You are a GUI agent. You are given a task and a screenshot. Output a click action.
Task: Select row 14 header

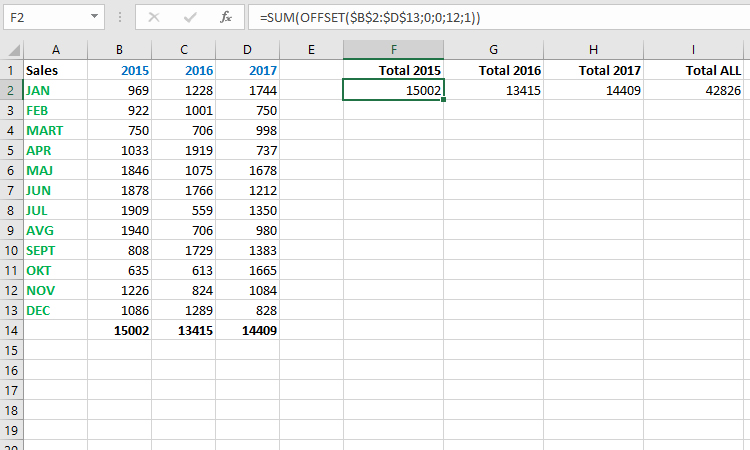[11, 330]
